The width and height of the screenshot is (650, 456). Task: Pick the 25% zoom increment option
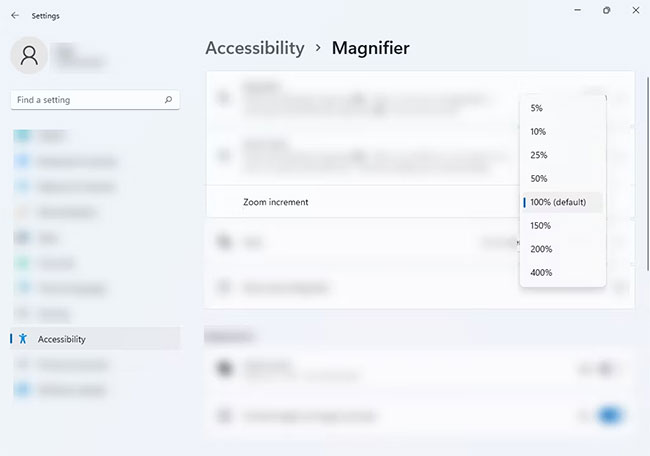point(538,155)
